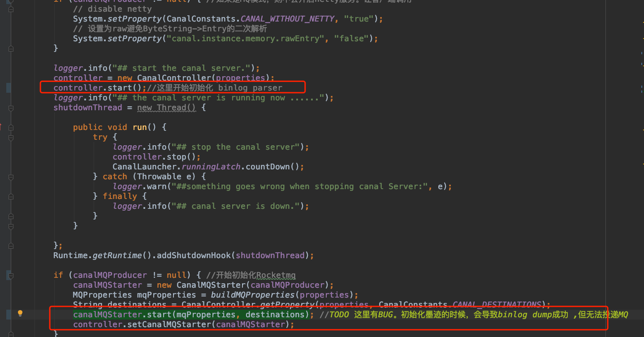The image size is (644, 337).
Task: Click the blue change marker next to the lightbulb line
Action: [x=8, y=314]
